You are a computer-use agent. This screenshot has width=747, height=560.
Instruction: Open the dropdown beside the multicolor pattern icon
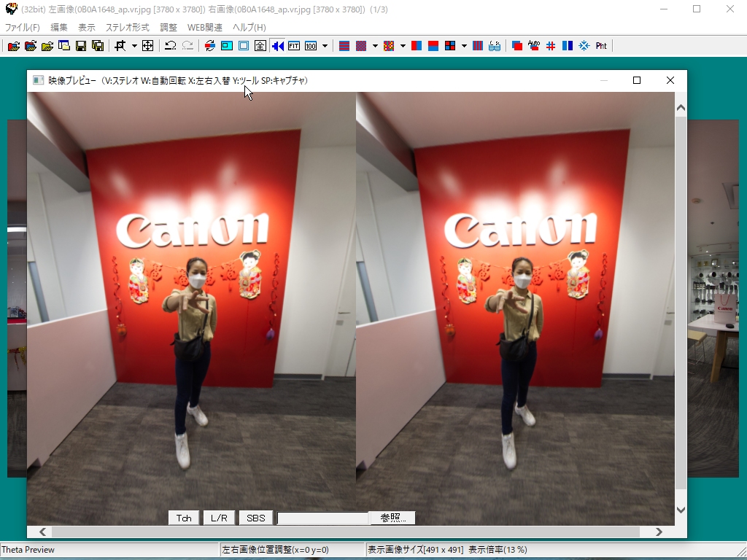click(403, 46)
